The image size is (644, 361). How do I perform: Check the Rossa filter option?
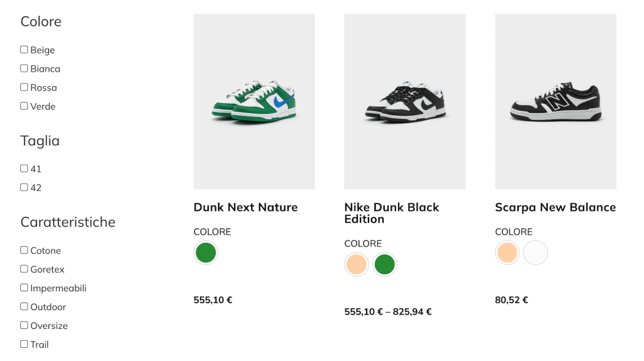[x=24, y=87]
